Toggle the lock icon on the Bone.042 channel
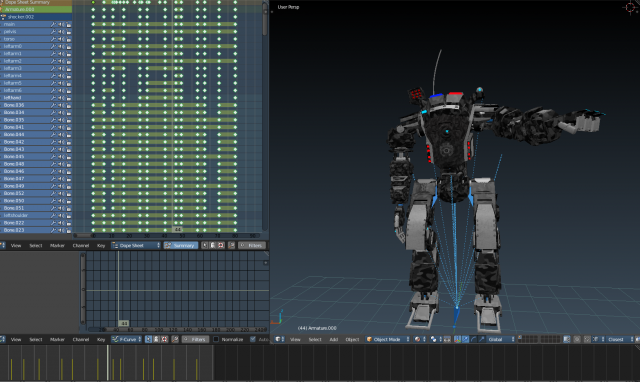The height and width of the screenshot is (382, 640). coord(69,142)
